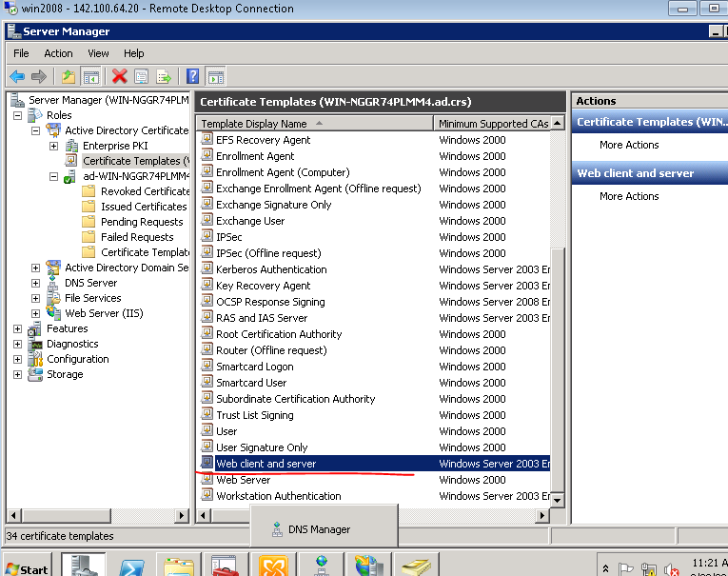Image resolution: width=728 pixels, height=576 pixels.
Task: Expand the Web Server (IIS) node
Action: point(36,313)
